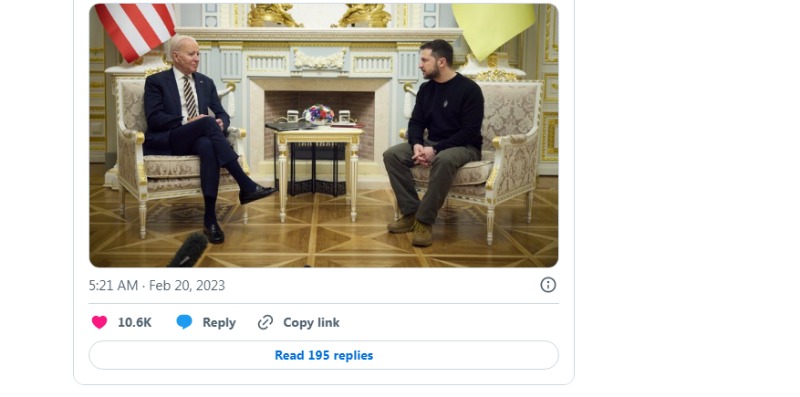Click the 5:21 AM time in the timestamp
Screen dimensions: 800x397
tap(113, 285)
